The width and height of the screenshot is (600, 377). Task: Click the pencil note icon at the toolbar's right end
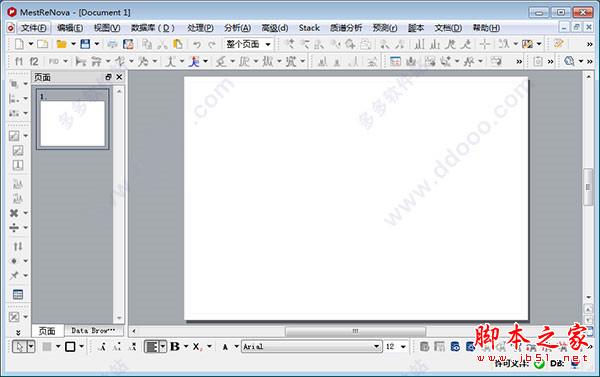pos(558,44)
